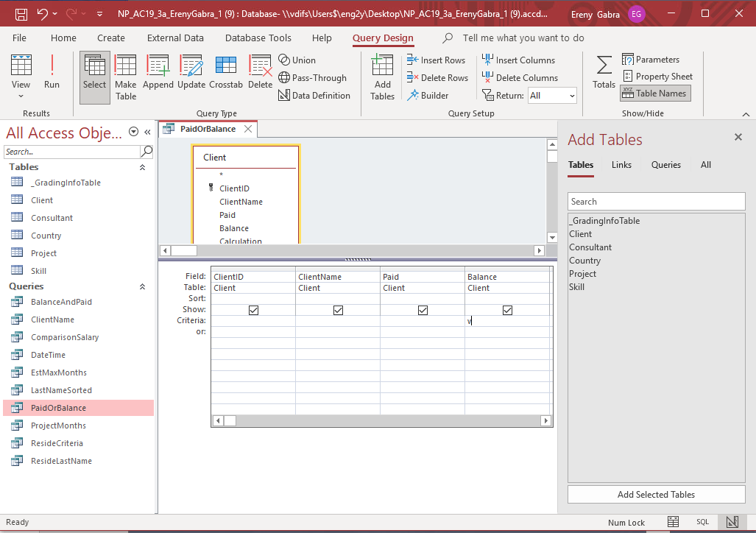Click Insert Rows in Query Setup

pyautogui.click(x=436, y=60)
